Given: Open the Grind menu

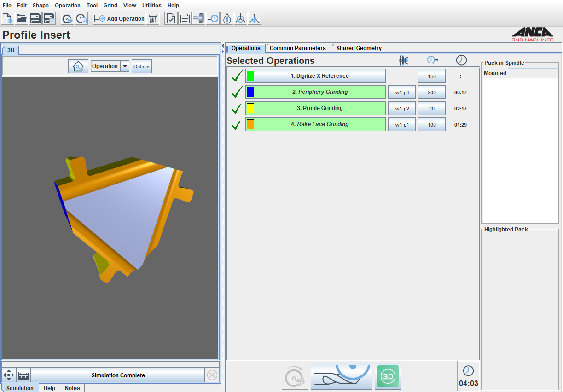Looking at the screenshot, I should pos(110,5).
